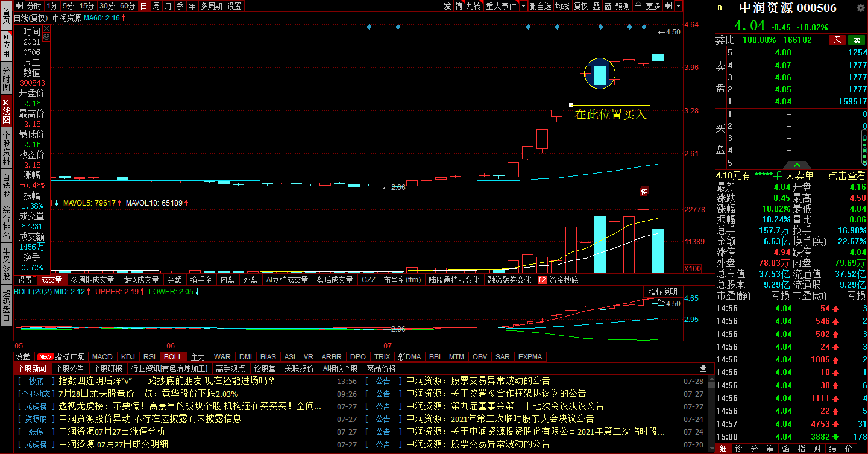Screen dimensions: 868x454
Task: Switch to 分时 intraday view
Action: click(34, 6)
